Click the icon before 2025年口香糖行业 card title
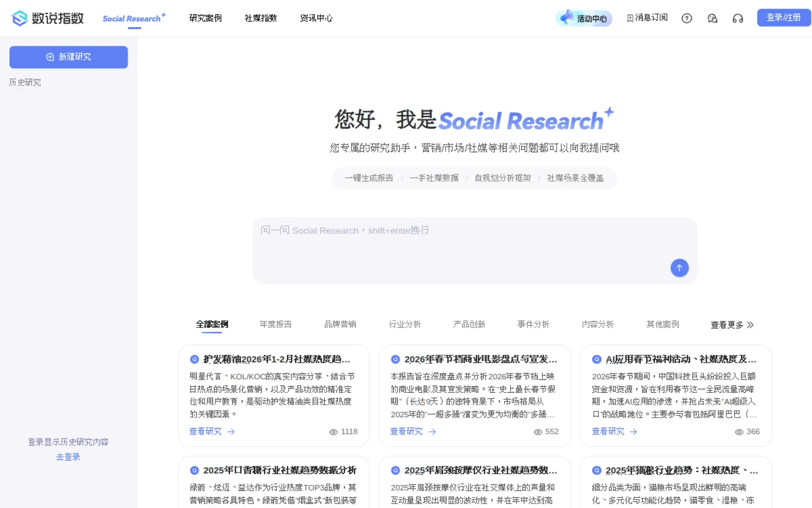The height and width of the screenshot is (508, 812). pos(195,470)
